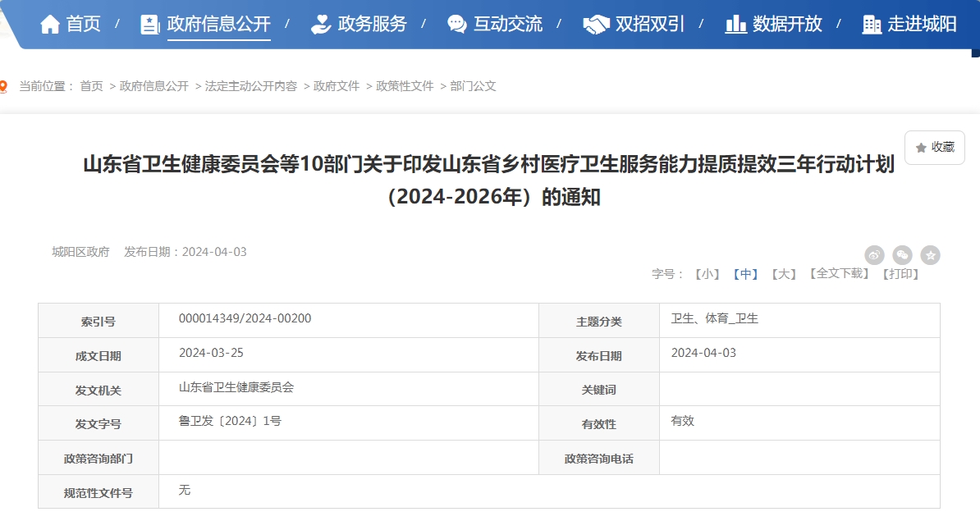Set font size to medium 【中】
Screen dimensions: 980x530
tap(745, 274)
